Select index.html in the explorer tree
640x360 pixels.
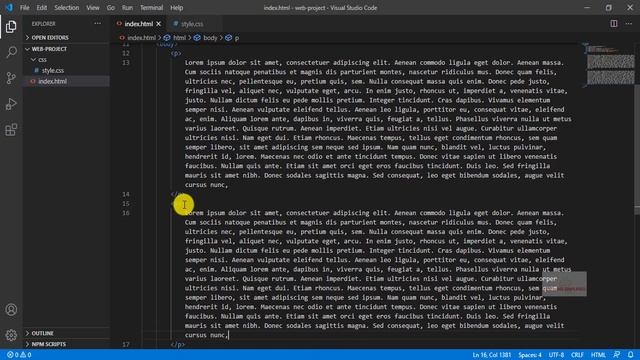(53, 81)
